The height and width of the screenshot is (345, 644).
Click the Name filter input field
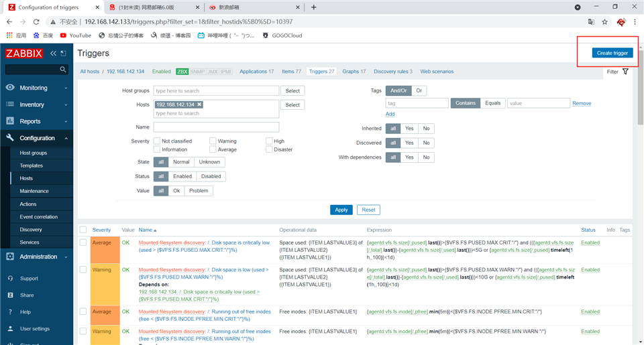[216, 127]
